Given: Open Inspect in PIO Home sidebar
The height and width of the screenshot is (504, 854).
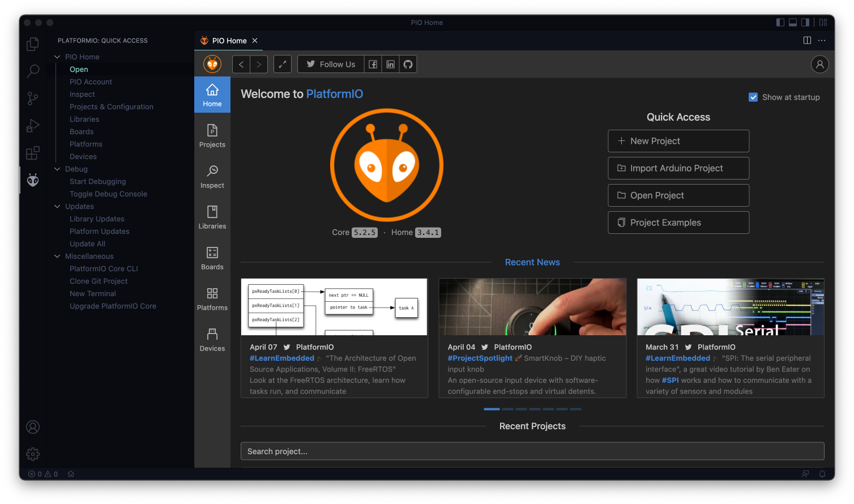Looking at the screenshot, I should (212, 177).
